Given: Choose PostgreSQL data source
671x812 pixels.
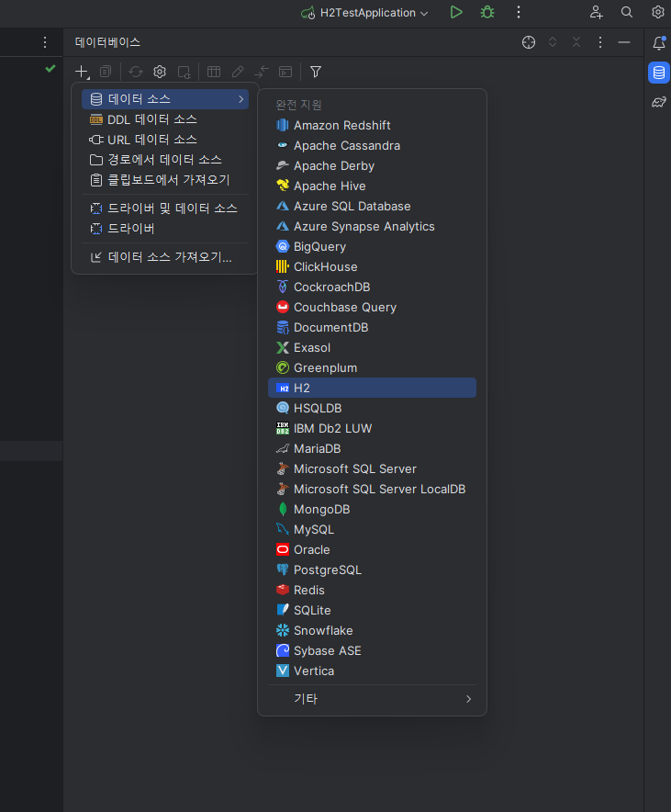Looking at the screenshot, I should 372,570.
